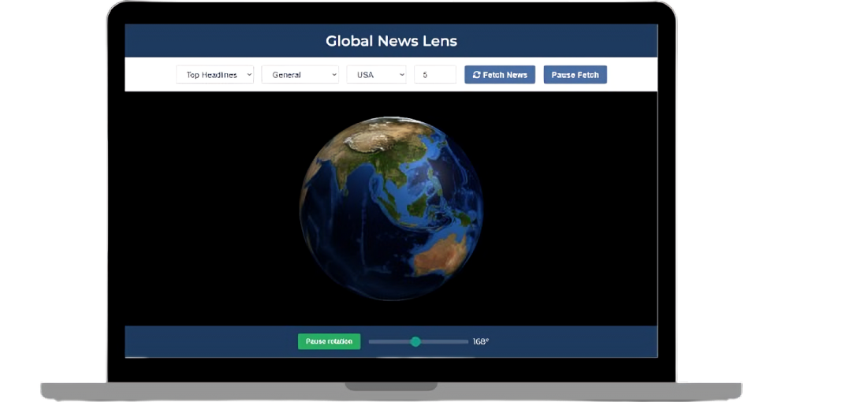The image size is (868, 402).
Task: Open the General category dropdown
Action: [x=300, y=75]
